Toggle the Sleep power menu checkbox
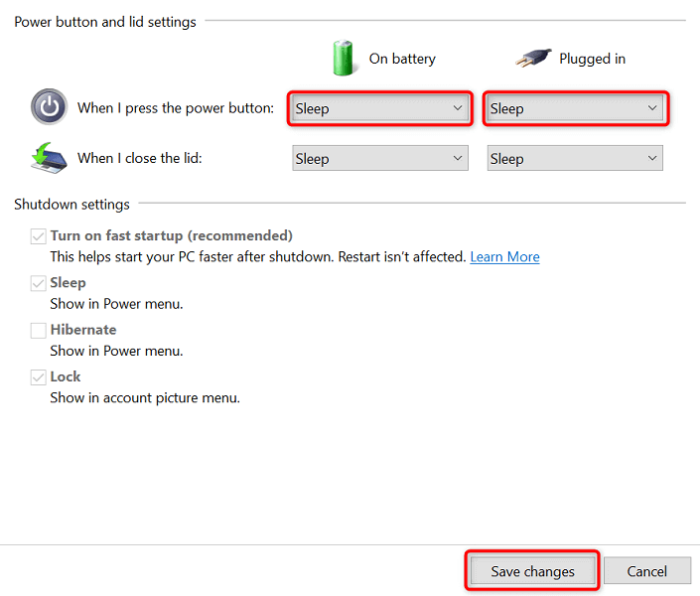 coord(39,283)
